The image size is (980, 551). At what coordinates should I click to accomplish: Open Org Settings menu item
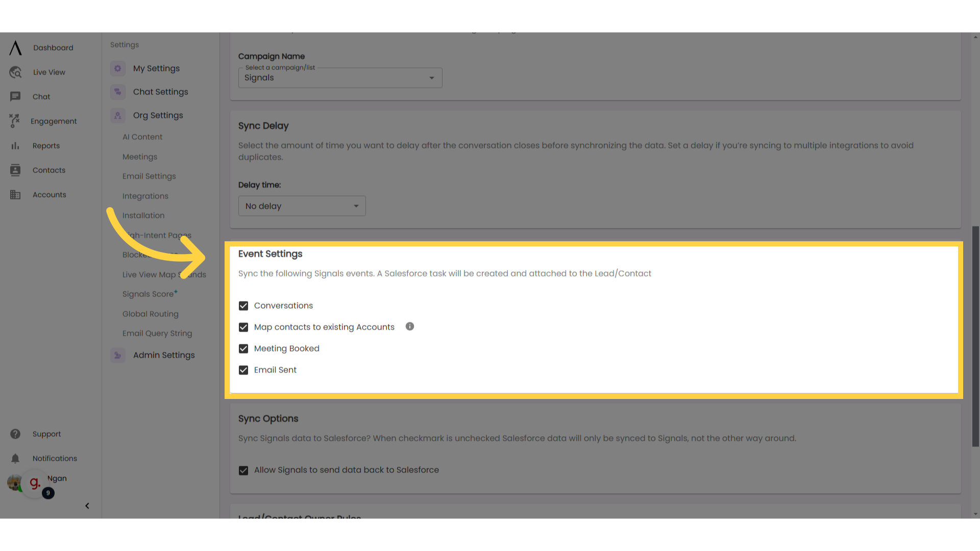point(158,114)
